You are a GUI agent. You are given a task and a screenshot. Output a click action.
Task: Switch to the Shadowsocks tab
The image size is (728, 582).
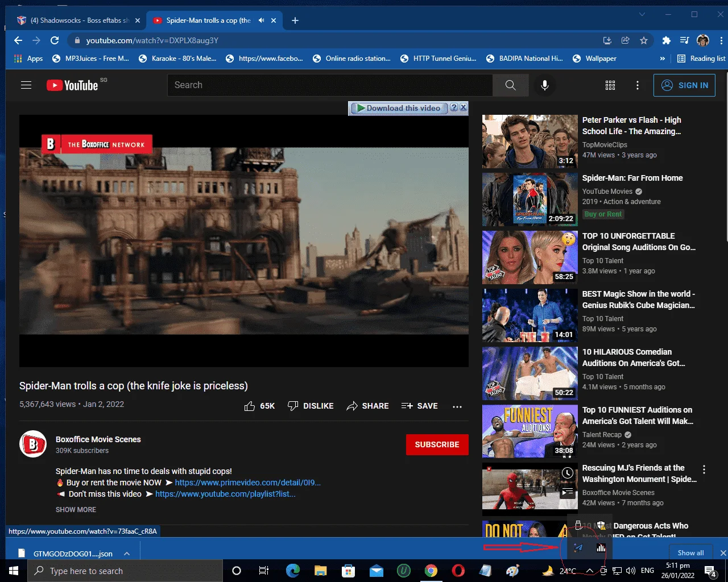79,20
